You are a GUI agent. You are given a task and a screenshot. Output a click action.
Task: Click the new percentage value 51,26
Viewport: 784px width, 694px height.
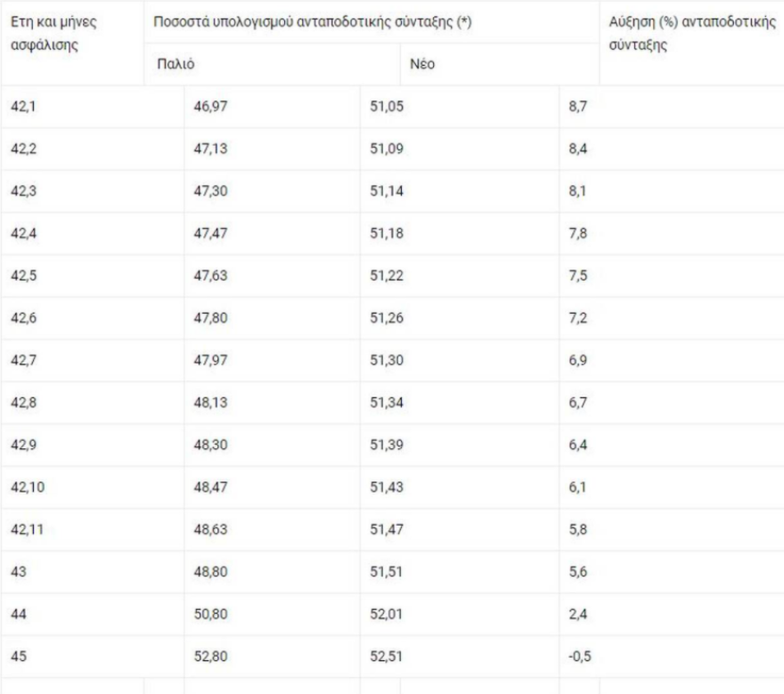tap(387, 318)
